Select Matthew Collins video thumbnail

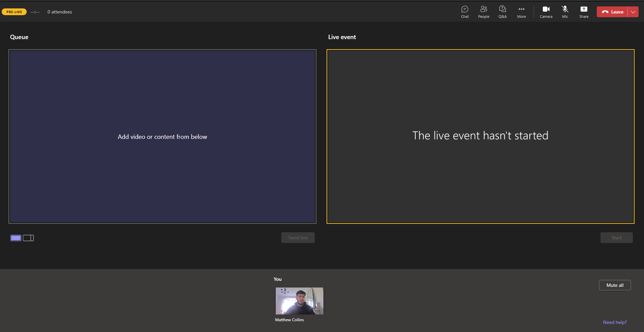(x=299, y=301)
